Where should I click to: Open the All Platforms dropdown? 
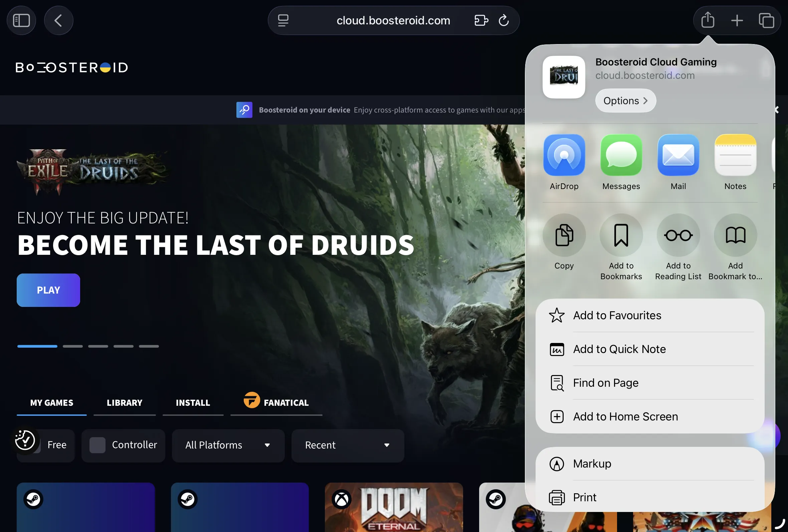(x=228, y=445)
